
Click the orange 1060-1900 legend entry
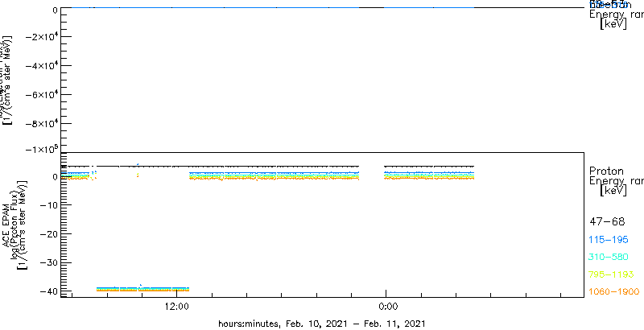pos(614,292)
